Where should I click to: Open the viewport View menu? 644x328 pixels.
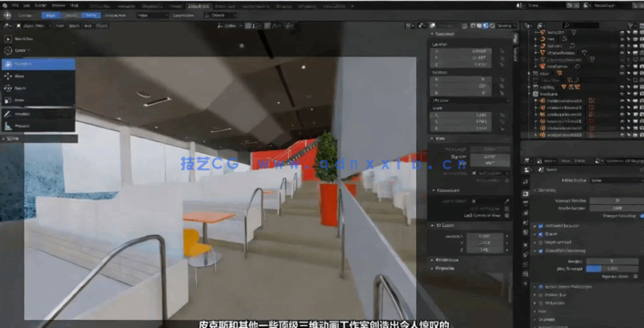click(60, 26)
